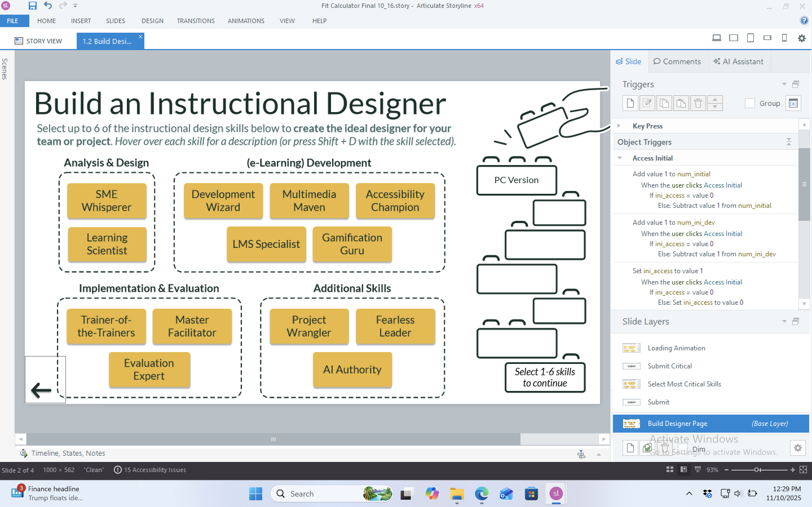Click the STORY VIEW button

(x=38, y=41)
